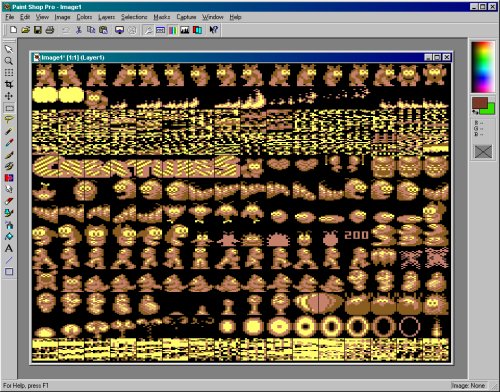The height and width of the screenshot is (392, 500).
Task: Select the Crop tool
Action: coord(9,84)
